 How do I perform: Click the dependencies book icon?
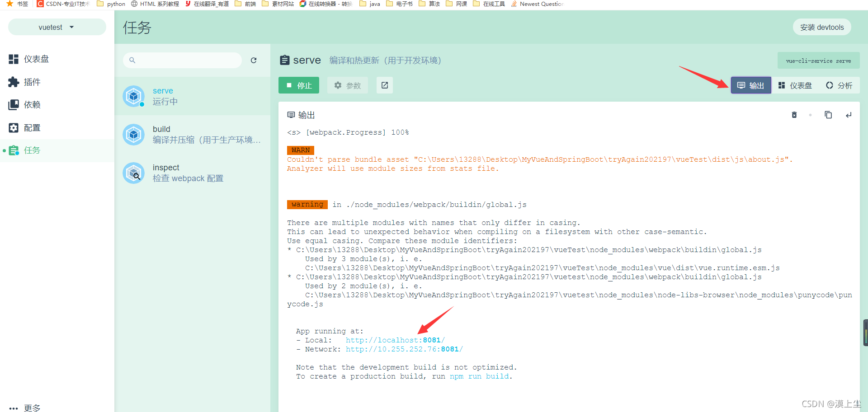[x=14, y=105]
